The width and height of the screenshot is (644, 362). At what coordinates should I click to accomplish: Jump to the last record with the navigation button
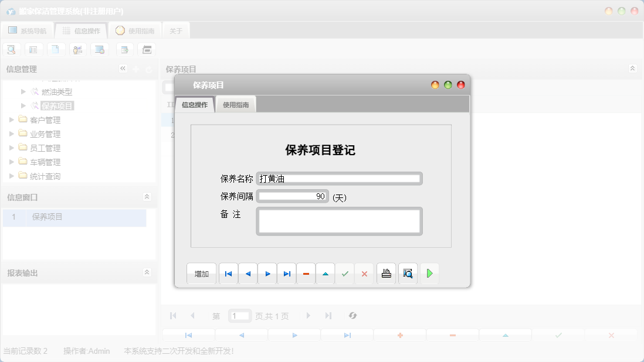286,273
